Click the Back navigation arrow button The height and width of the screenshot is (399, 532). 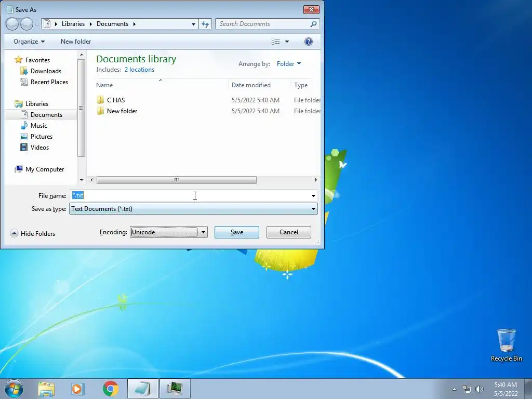(x=12, y=24)
